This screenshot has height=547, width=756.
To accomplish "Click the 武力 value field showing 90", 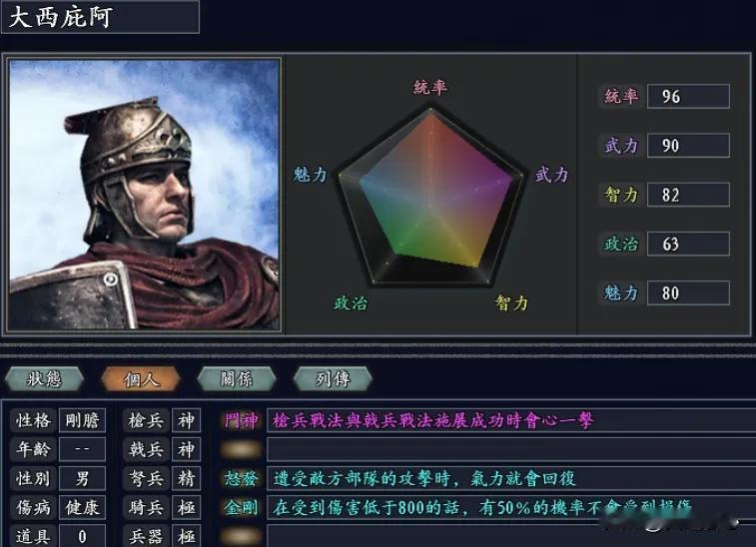I will tap(688, 146).
